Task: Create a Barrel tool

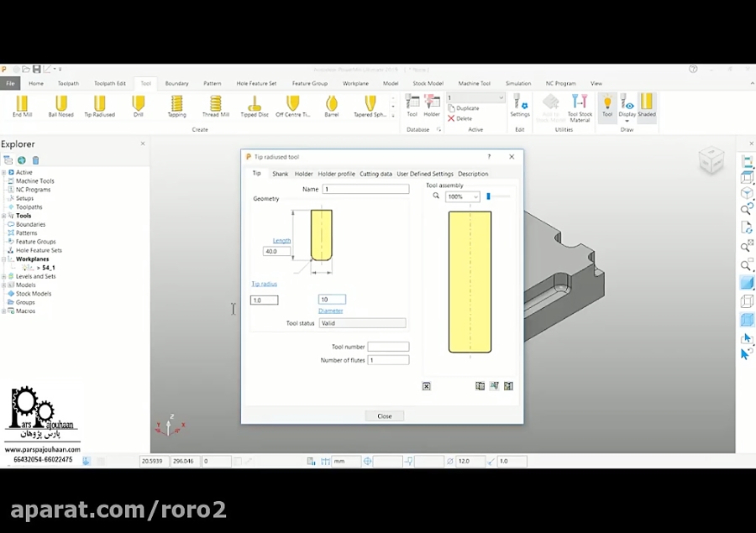Action: point(331,105)
